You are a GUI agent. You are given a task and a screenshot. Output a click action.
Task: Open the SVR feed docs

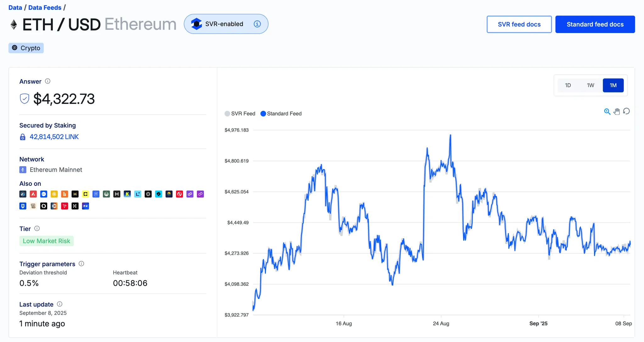tap(519, 24)
